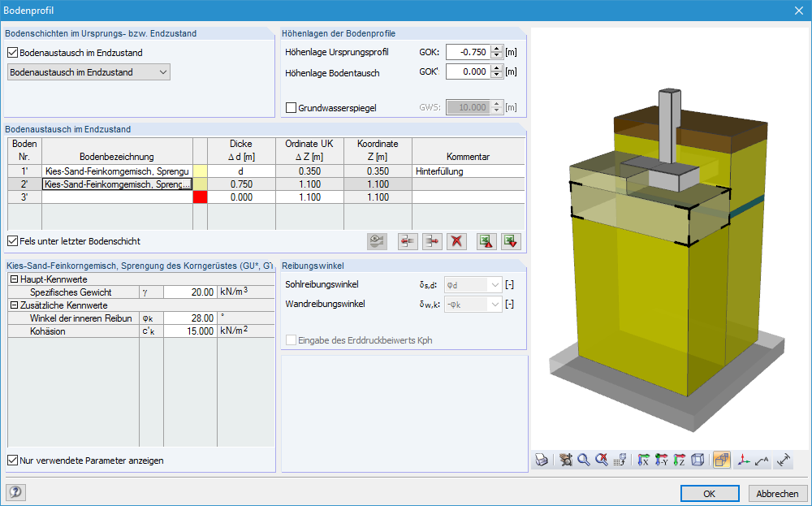Delete soil layer with red X
This screenshot has height=506, width=812.
tap(456, 241)
